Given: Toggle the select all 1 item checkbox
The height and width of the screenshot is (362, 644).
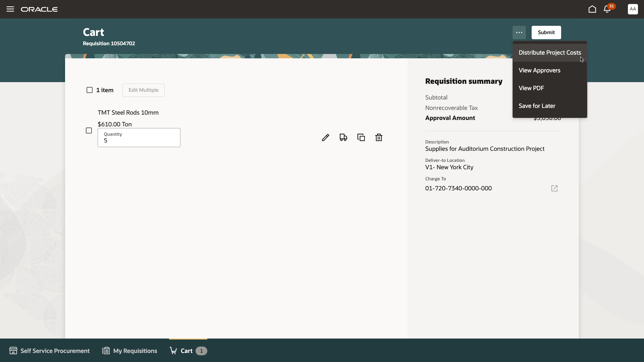Looking at the screenshot, I should click(90, 90).
